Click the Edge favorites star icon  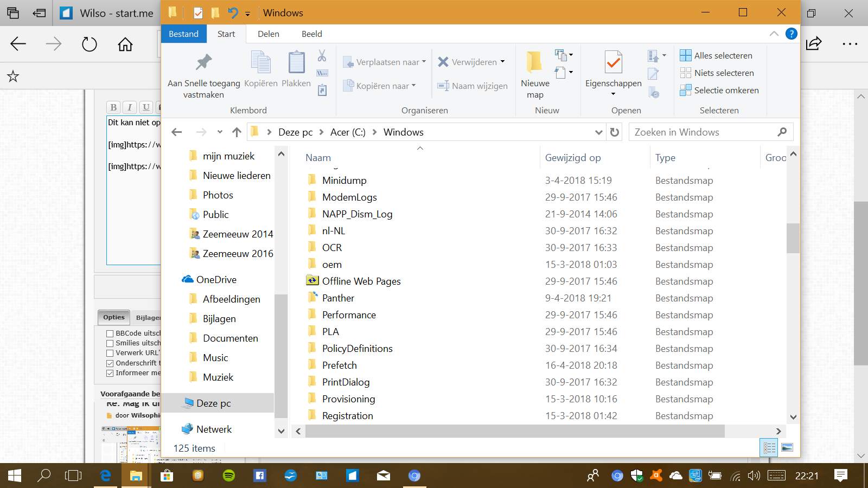[x=13, y=76]
